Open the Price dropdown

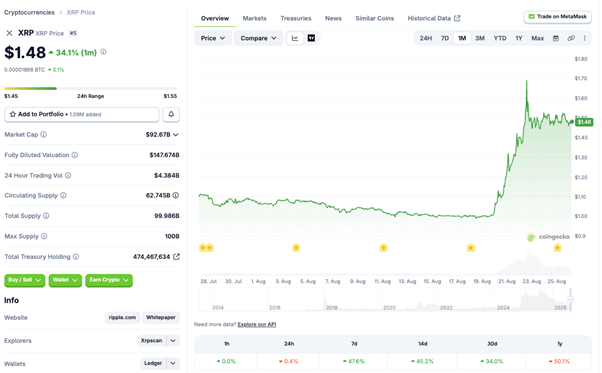tap(213, 38)
